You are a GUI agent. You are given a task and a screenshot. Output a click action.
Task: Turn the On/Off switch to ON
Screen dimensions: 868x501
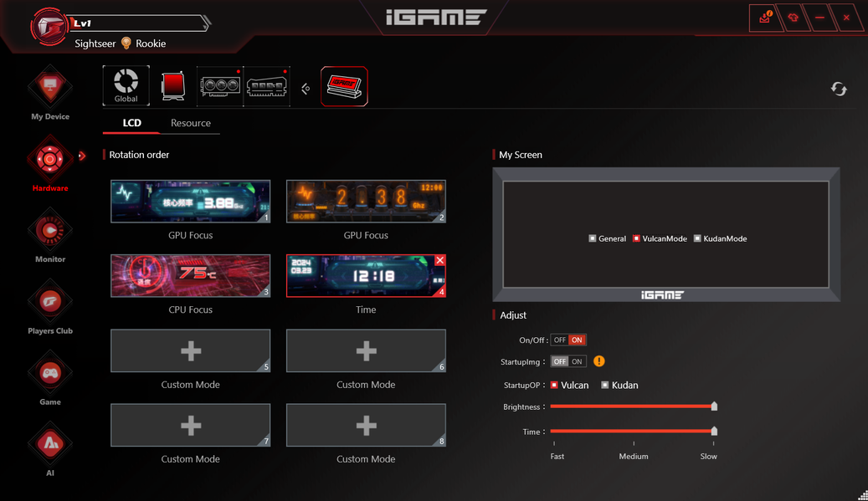pos(577,340)
